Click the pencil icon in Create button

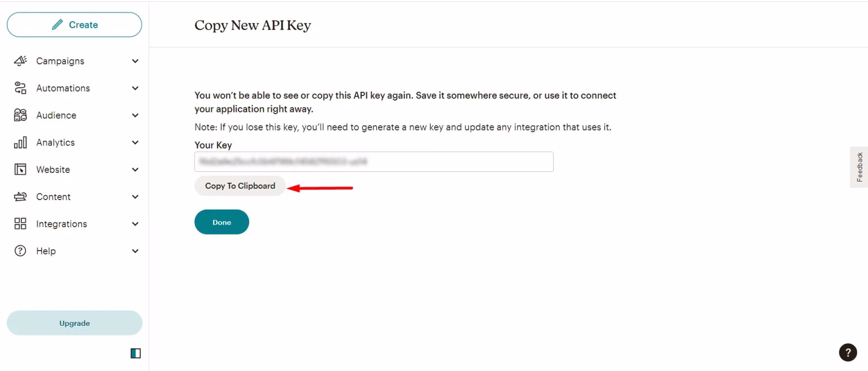[x=57, y=25]
